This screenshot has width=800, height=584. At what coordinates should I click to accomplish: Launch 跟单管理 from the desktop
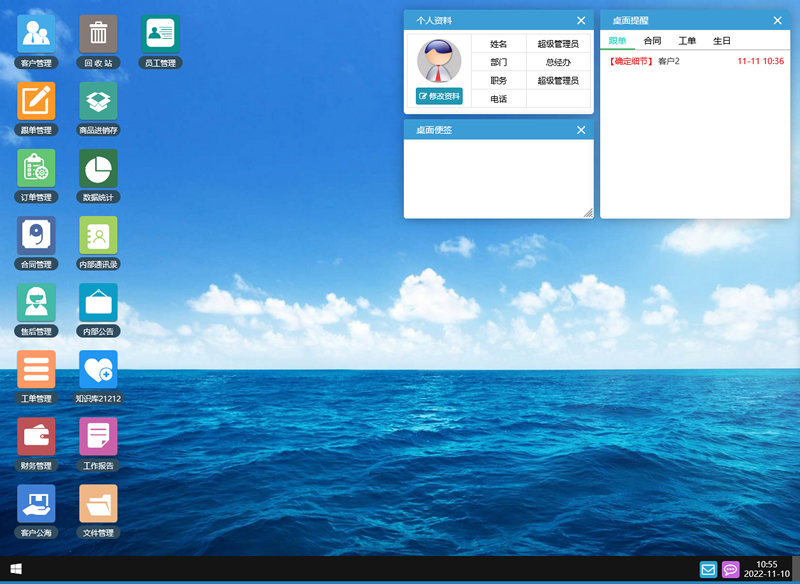tap(36, 101)
